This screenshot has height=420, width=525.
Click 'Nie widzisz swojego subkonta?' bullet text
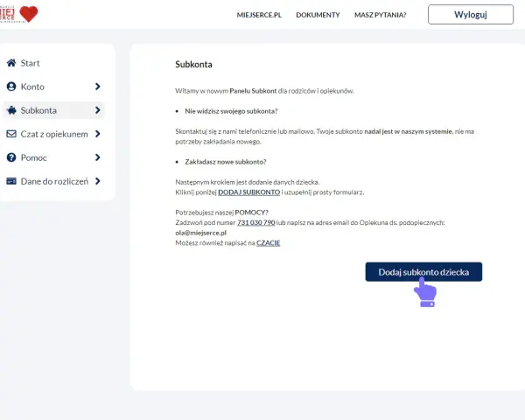231,111
